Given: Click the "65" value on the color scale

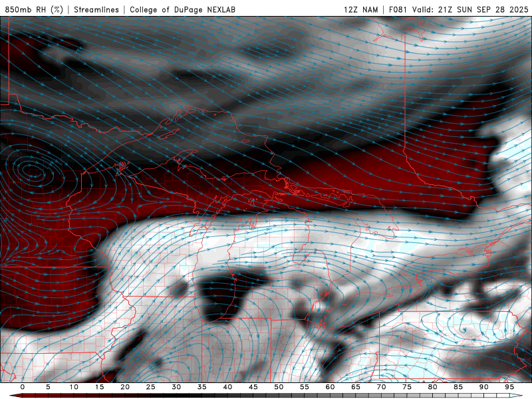Looking at the screenshot, I should point(356,387).
